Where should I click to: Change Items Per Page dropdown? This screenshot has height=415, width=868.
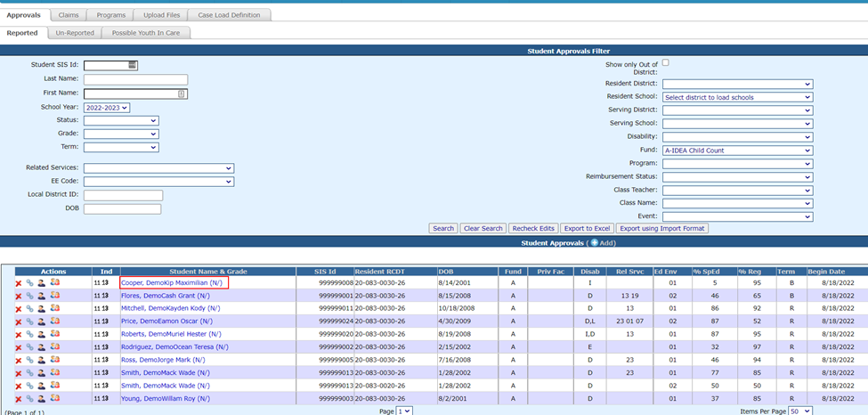(x=801, y=411)
